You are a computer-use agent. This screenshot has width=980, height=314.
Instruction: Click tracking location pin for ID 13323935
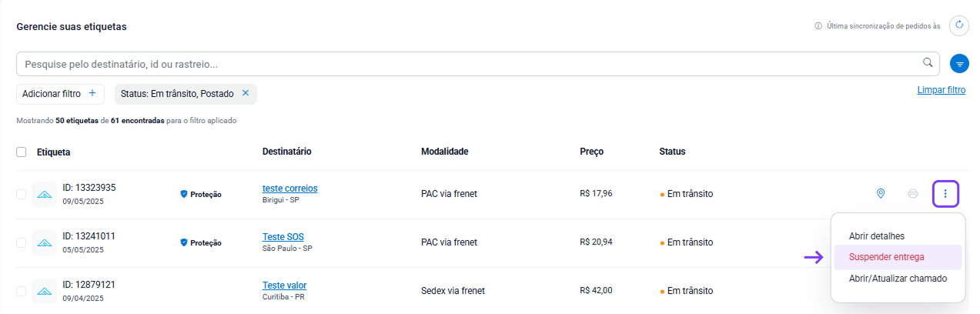(881, 194)
